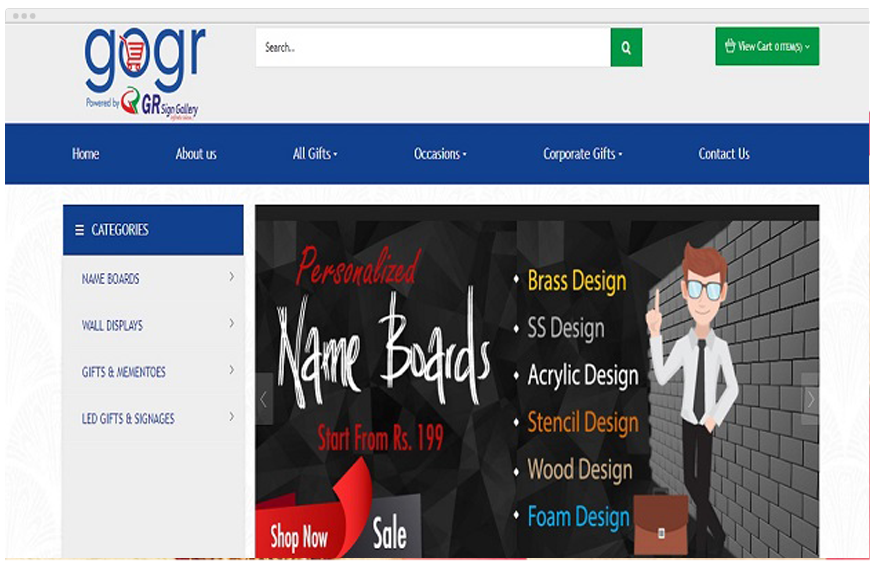
Task: Navigate to the Home page
Action: coord(86,154)
